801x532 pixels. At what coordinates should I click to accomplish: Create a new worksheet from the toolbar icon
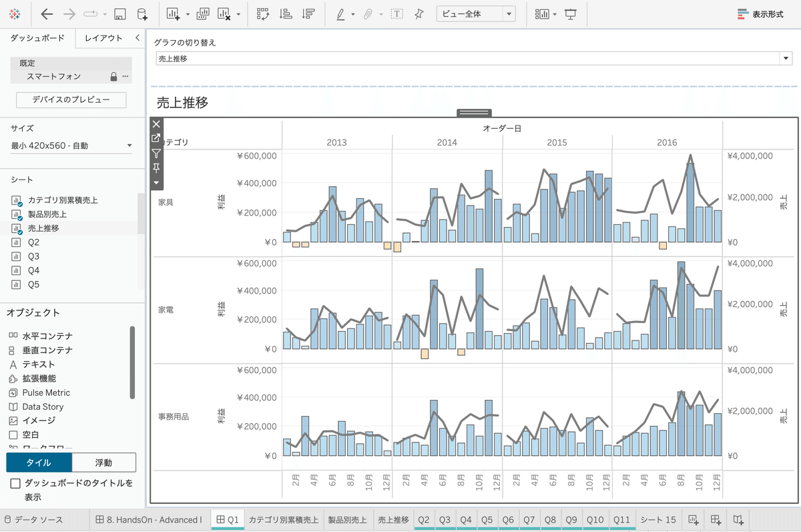point(171,13)
